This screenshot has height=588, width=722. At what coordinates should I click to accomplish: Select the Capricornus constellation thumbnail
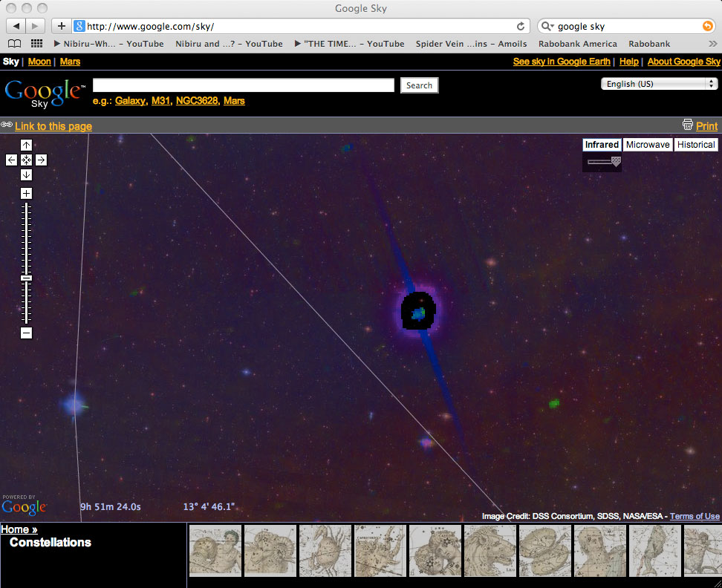[380, 551]
